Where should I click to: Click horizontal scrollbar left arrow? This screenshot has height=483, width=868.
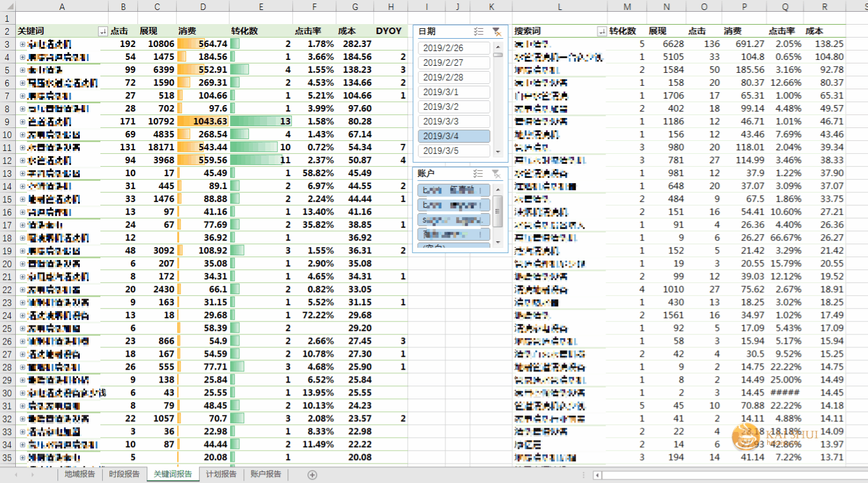point(597,475)
